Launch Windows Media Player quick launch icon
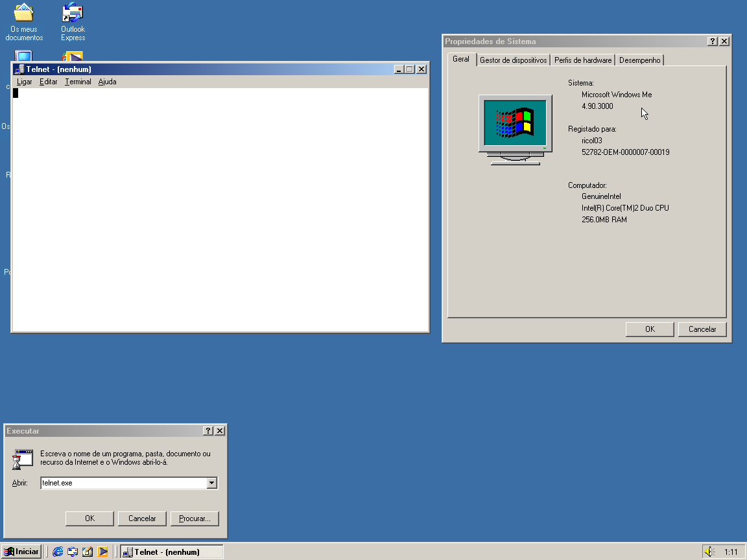The height and width of the screenshot is (560, 747). [x=102, y=552]
